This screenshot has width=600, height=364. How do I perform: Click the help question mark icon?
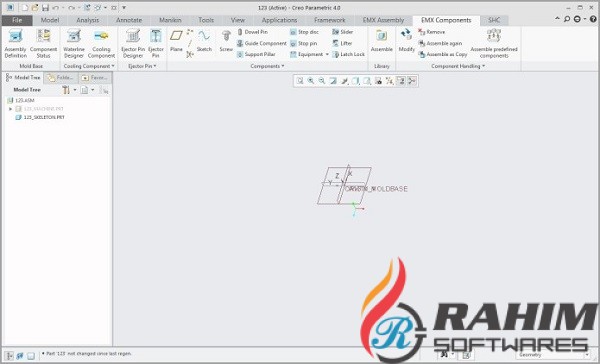tap(593, 19)
